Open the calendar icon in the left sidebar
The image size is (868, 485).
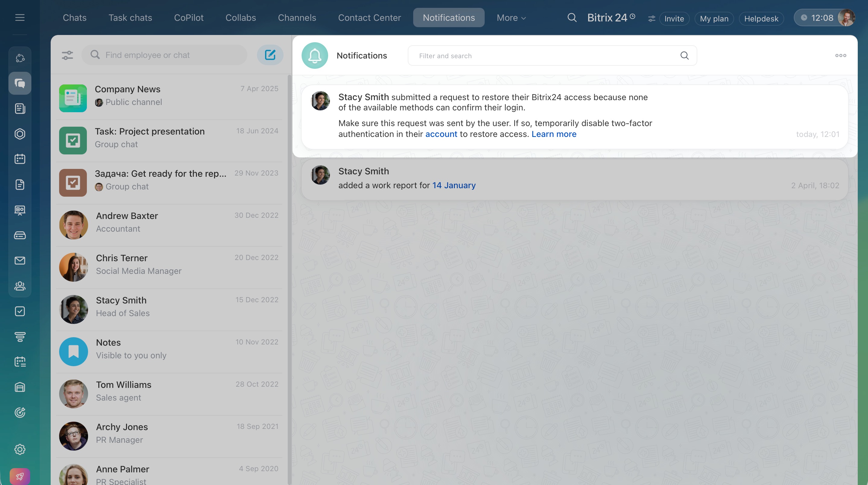coord(20,159)
